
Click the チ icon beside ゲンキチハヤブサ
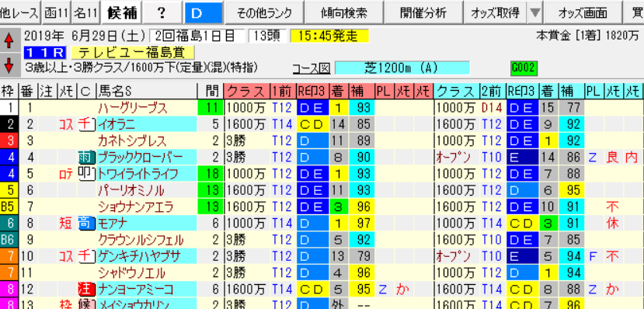[87, 256]
